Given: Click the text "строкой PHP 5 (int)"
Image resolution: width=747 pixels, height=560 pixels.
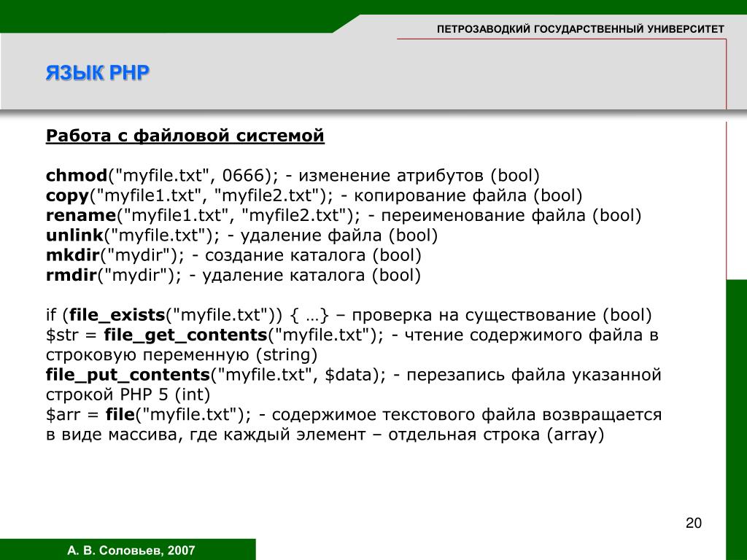Looking at the screenshot, I should point(128,395).
